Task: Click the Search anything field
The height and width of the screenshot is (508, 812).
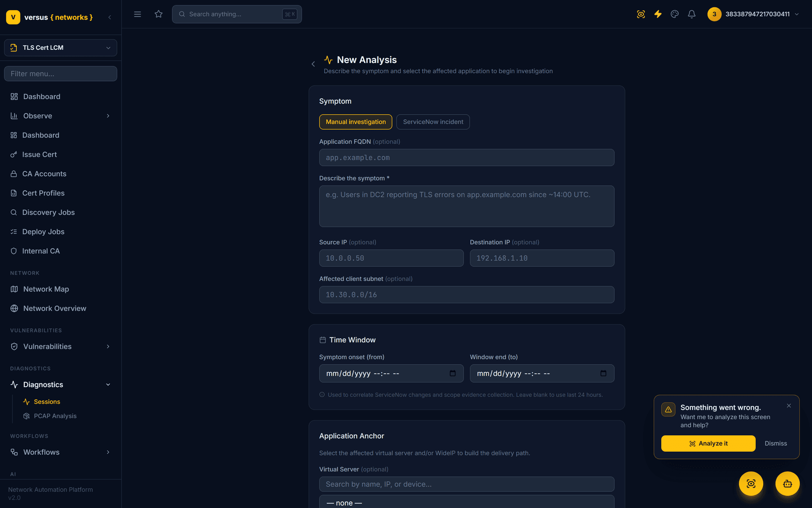Action: tap(237, 14)
